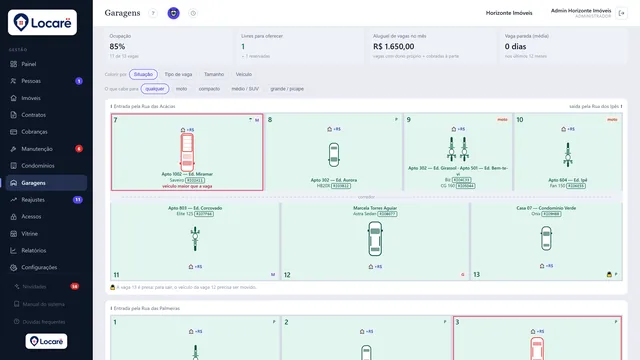Click the Pessoas people icon in sidebar

[x=13, y=81]
